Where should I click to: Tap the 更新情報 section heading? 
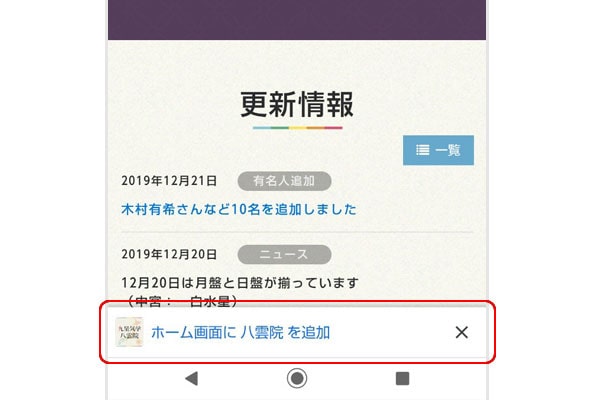(x=297, y=104)
